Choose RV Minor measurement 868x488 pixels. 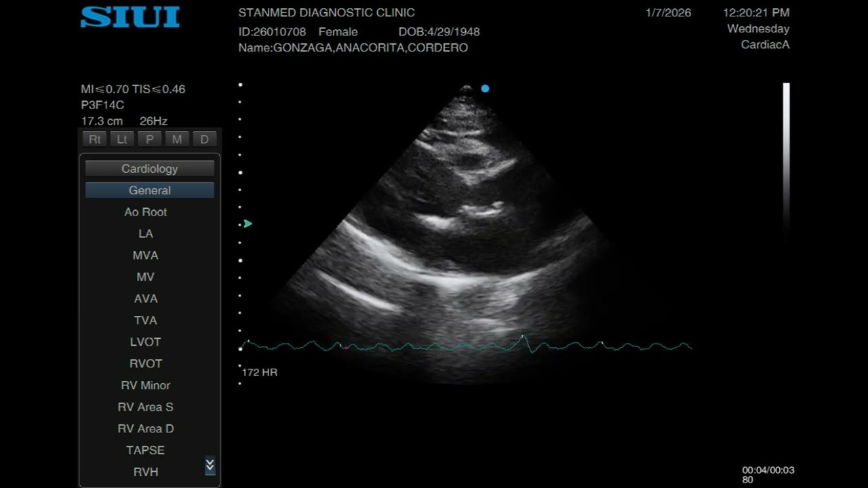tap(146, 386)
